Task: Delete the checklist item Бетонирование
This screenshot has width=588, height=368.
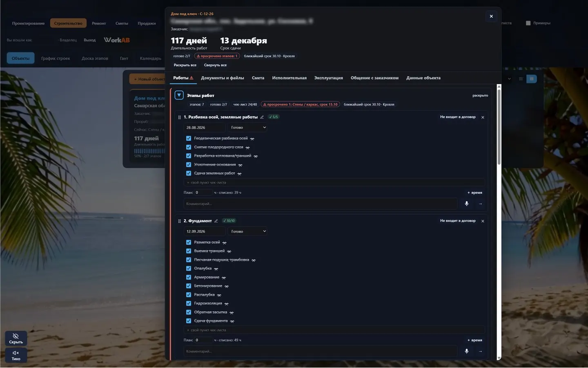Action: [227, 286]
